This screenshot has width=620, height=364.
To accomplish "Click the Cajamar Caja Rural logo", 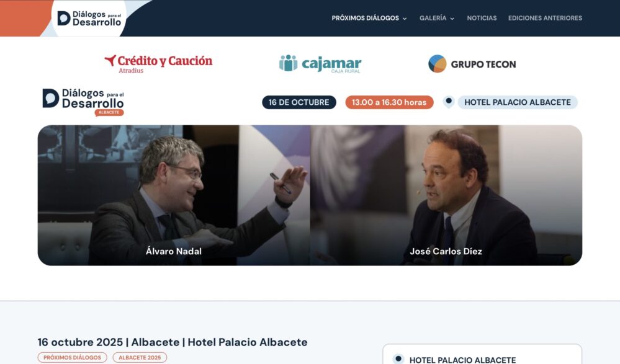I will 320,64.
